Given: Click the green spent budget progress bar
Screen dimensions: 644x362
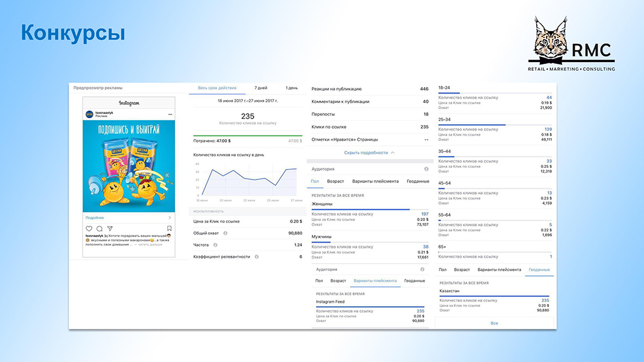Looking at the screenshot, I should tap(248, 136).
